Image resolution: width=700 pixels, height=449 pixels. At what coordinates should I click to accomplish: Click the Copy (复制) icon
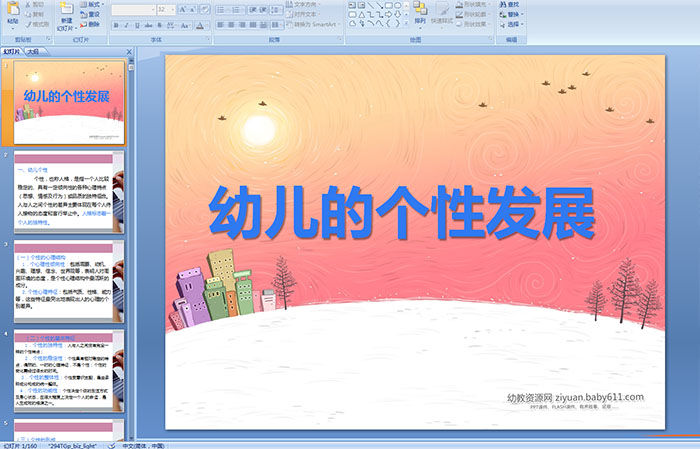28,14
